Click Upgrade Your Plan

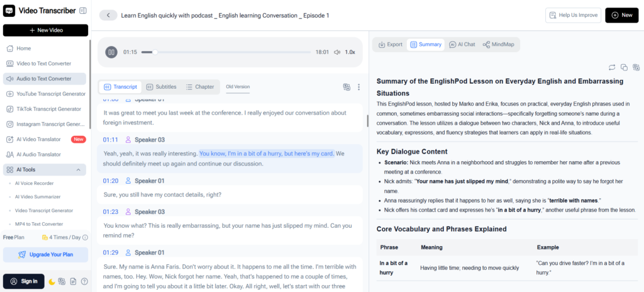point(45,255)
